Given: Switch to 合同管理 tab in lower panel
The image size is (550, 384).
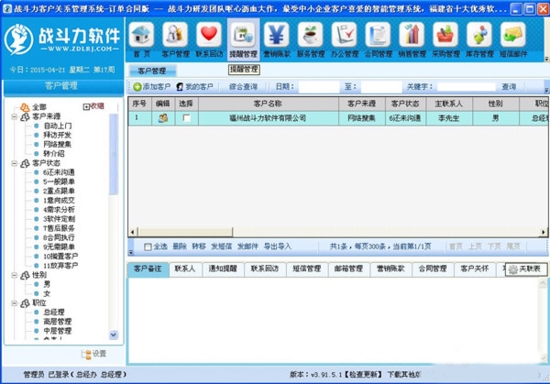Looking at the screenshot, I should 432,269.
